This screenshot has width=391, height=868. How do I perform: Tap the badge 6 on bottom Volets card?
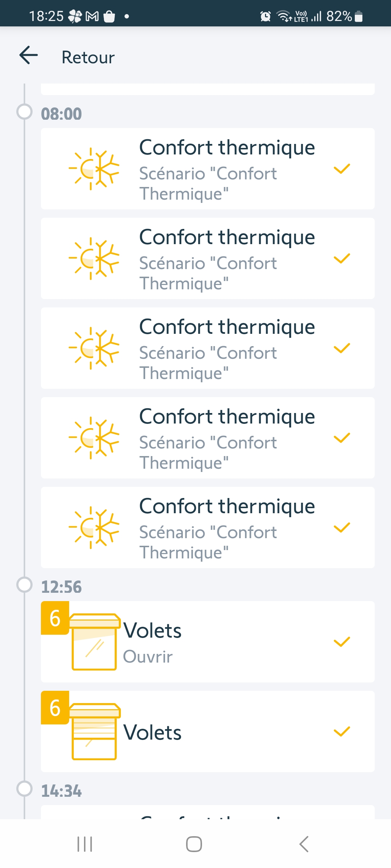(55, 707)
